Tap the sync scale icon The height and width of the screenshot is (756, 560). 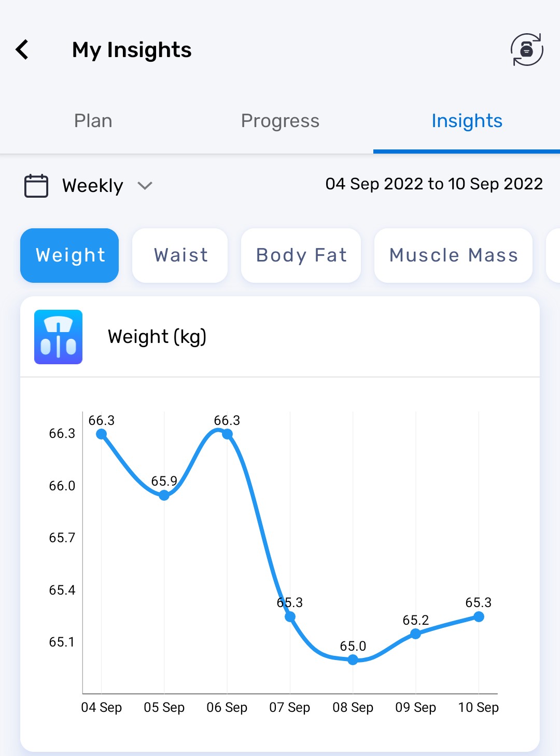(x=526, y=50)
